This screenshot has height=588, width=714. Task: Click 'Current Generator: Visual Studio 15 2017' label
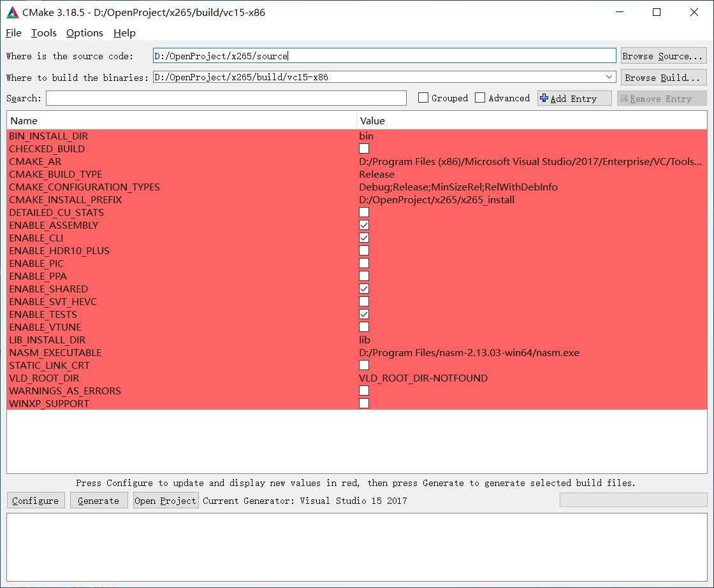[305, 501]
